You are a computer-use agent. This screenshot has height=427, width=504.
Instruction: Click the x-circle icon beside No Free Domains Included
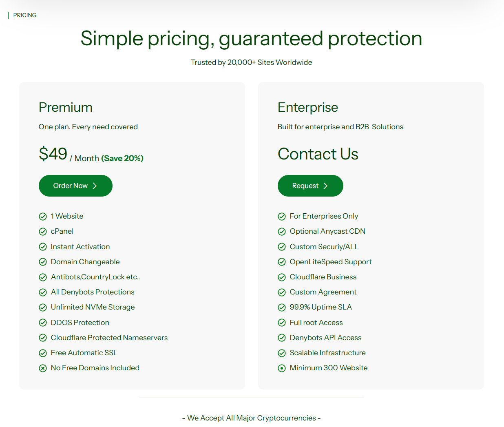click(43, 368)
